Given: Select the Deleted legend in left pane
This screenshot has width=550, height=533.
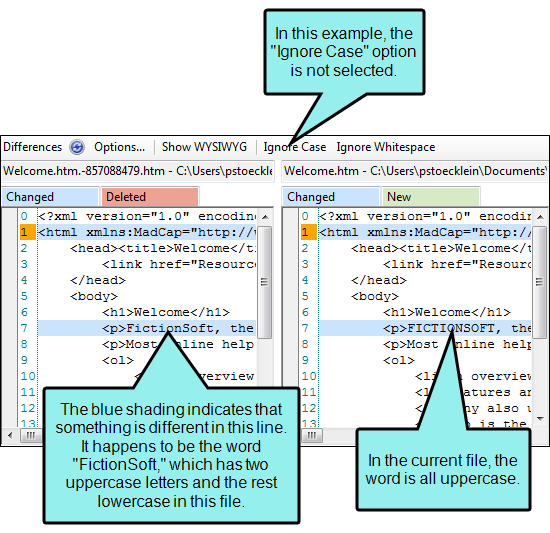Looking at the screenshot, I should click(x=150, y=197).
